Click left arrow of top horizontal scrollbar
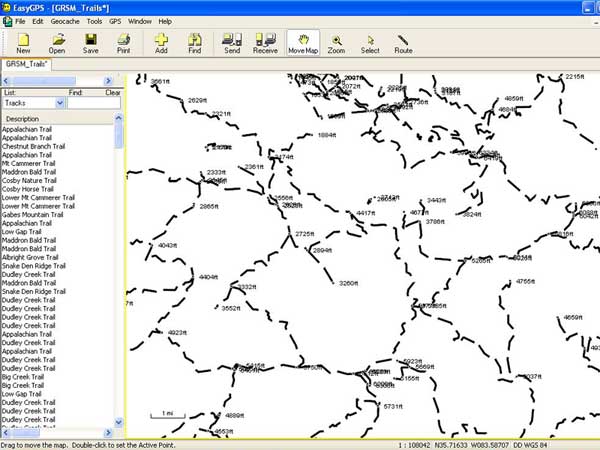Screen dimensions: 600x450 pos(6,81)
